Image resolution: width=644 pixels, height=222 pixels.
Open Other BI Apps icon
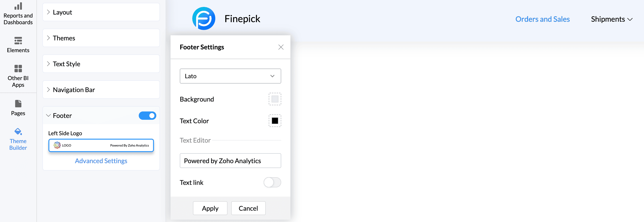point(18,68)
